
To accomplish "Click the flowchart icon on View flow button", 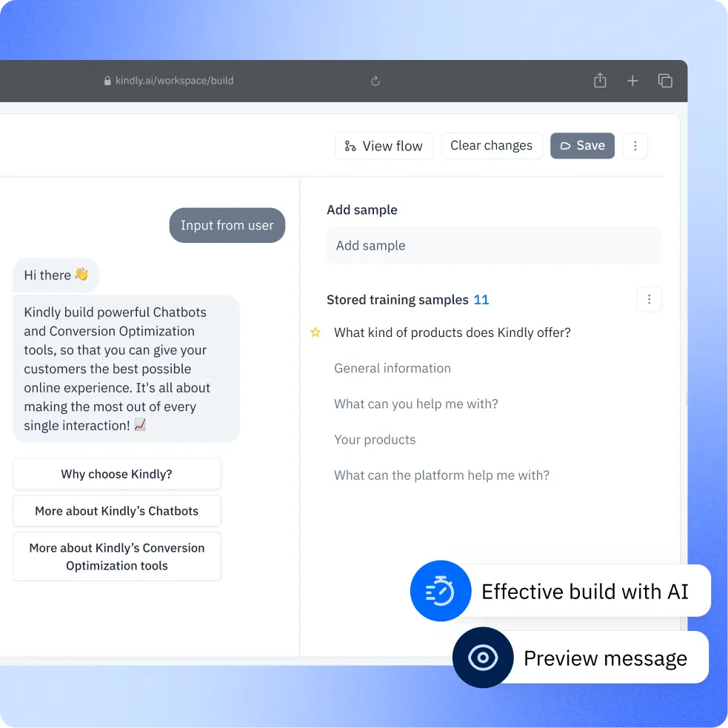I will [x=350, y=146].
